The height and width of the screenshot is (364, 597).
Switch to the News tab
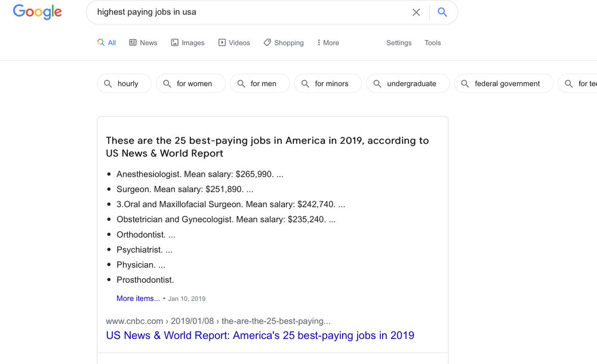(143, 42)
